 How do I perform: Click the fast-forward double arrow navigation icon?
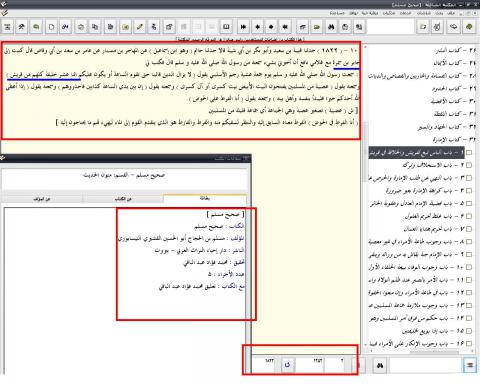click(243, 27)
